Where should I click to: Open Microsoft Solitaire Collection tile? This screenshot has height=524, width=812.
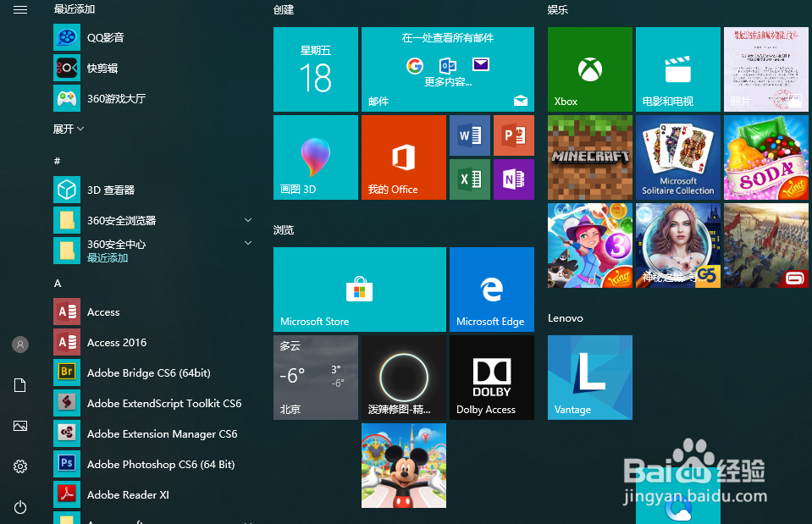[x=678, y=157]
